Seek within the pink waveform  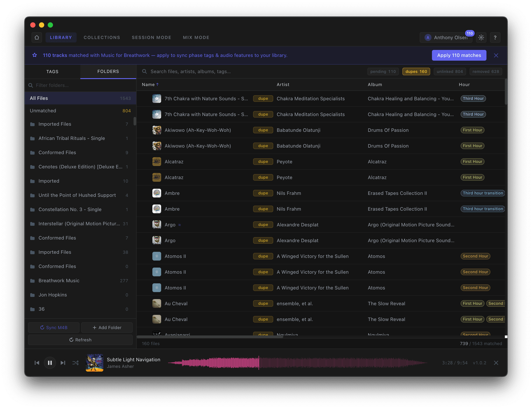[x=297, y=363]
